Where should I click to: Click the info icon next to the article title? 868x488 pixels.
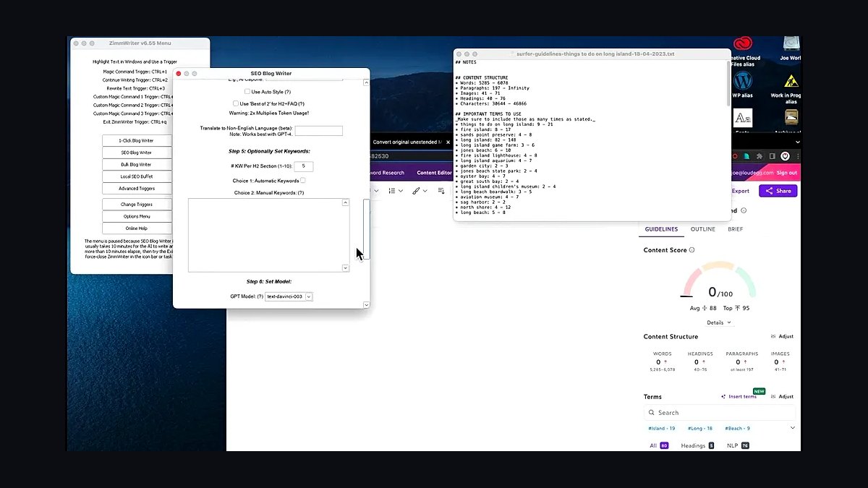744,210
